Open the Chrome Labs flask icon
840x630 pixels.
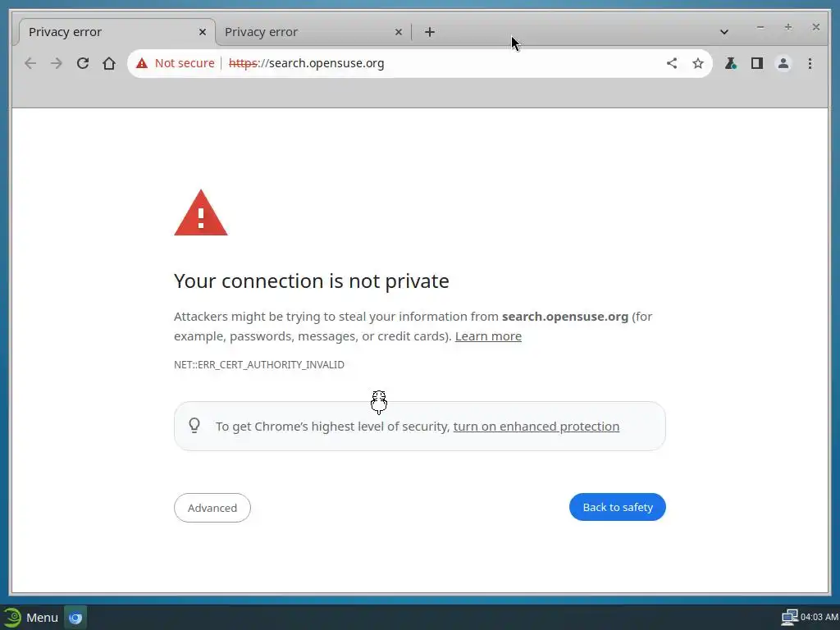tap(730, 63)
